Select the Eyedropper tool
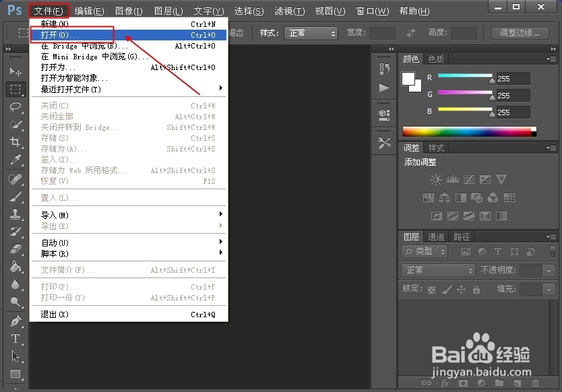The image size is (562, 392). (15, 160)
